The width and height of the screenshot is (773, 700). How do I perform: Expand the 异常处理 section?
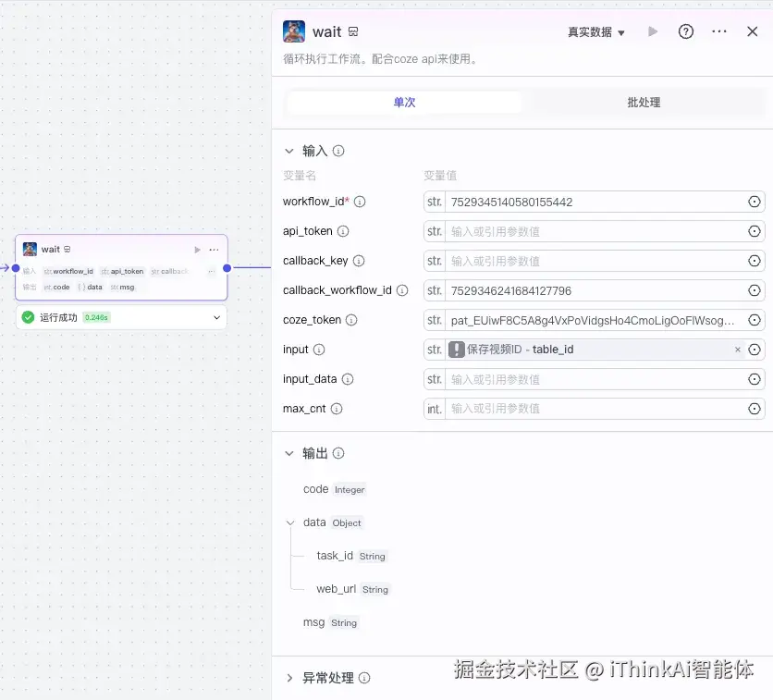pos(289,677)
